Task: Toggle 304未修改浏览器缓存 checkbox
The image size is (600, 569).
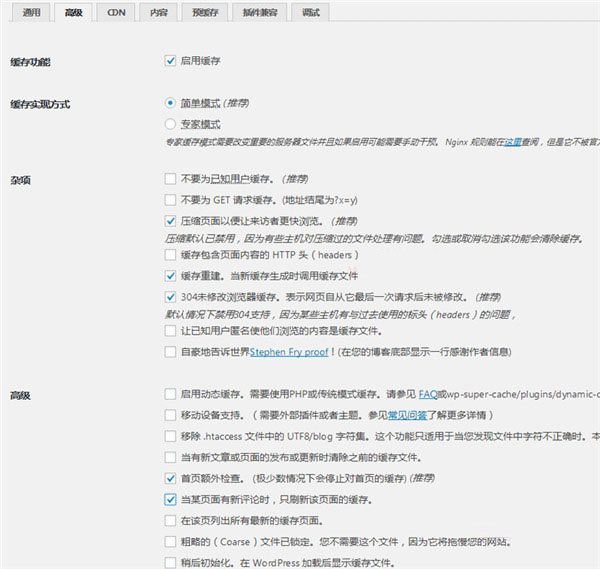Action: (x=170, y=296)
